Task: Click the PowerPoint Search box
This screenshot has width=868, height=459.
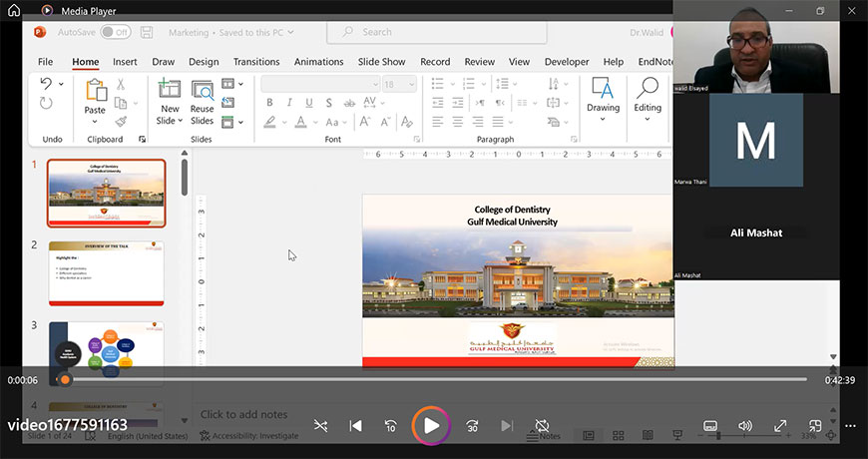Action: (437, 32)
